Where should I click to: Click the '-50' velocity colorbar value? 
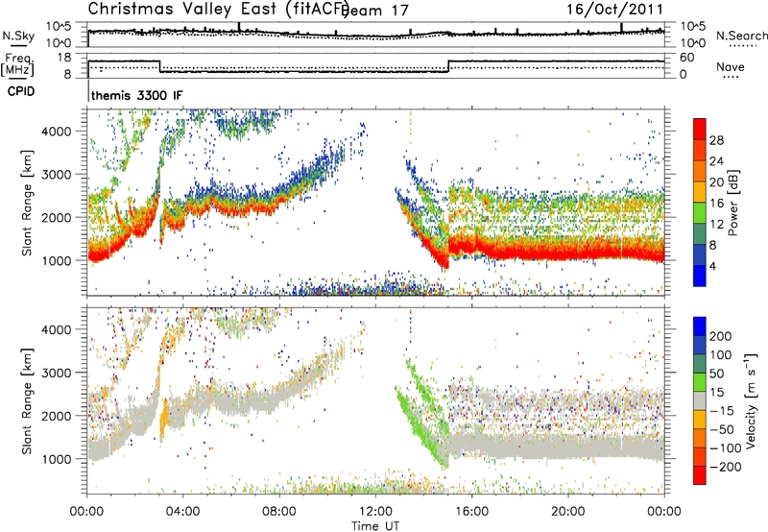[x=722, y=429]
